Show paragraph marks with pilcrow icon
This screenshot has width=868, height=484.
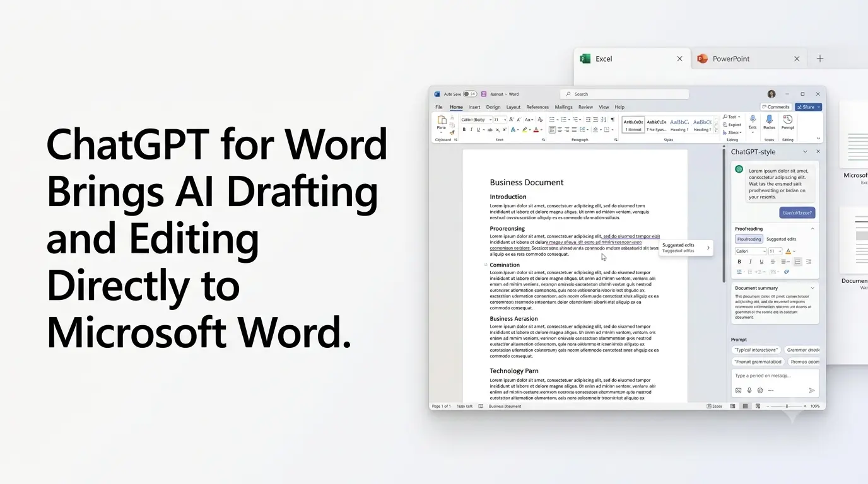point(613,119)
